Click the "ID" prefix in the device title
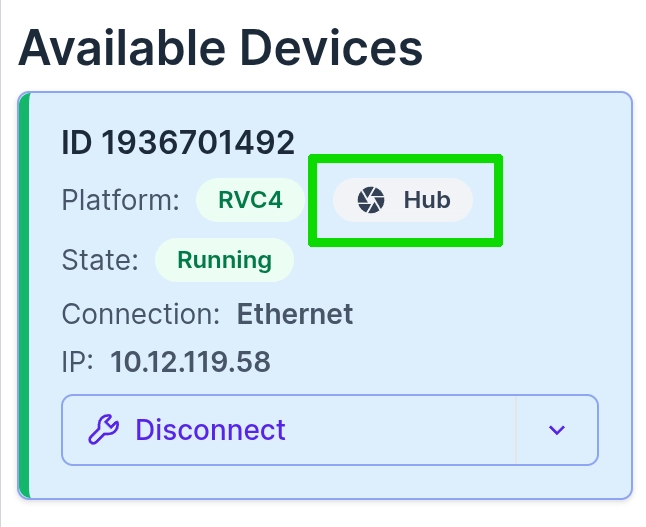 (76, 143)
